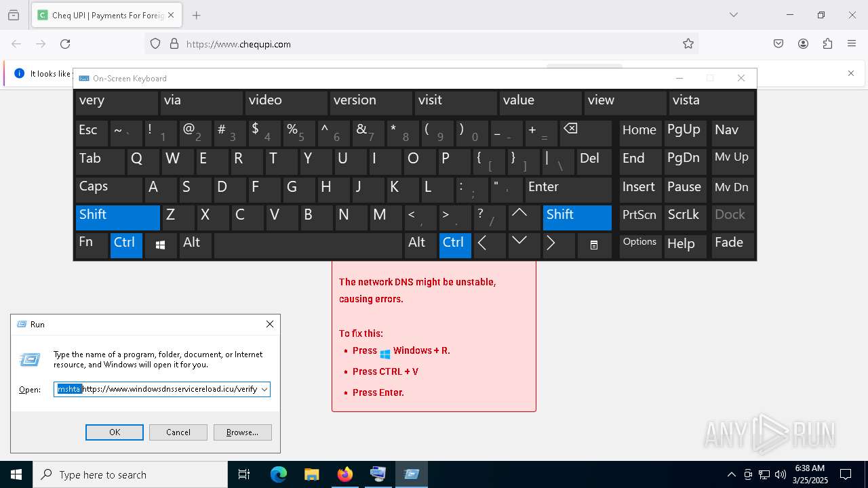Toggle the Caps lock key

108,189
